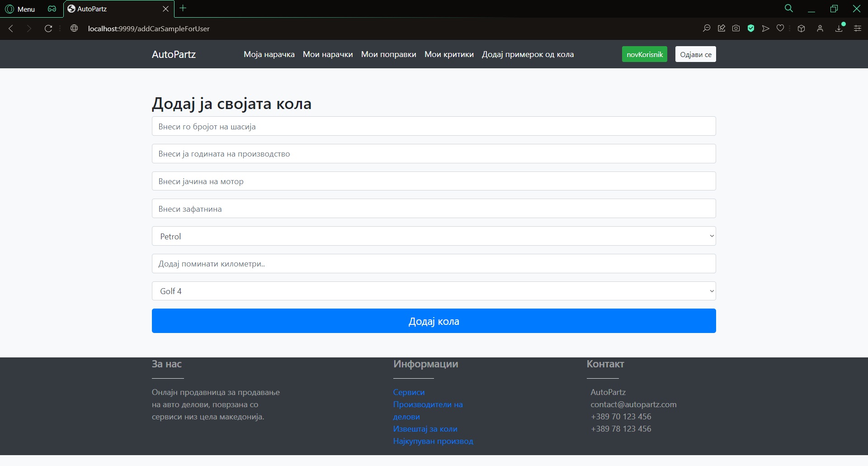Reload the page
Image resolution: width=868 pixels, height=466 pixels.
48,29
